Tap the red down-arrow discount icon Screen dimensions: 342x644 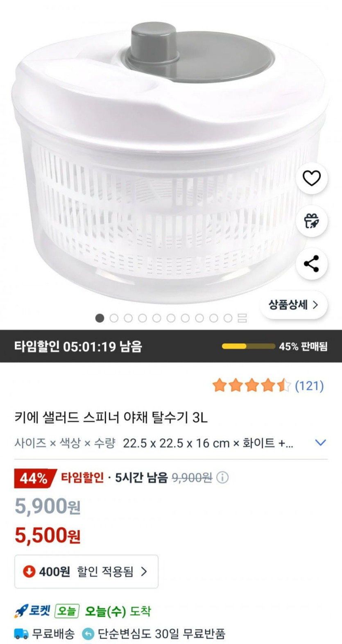29,571
